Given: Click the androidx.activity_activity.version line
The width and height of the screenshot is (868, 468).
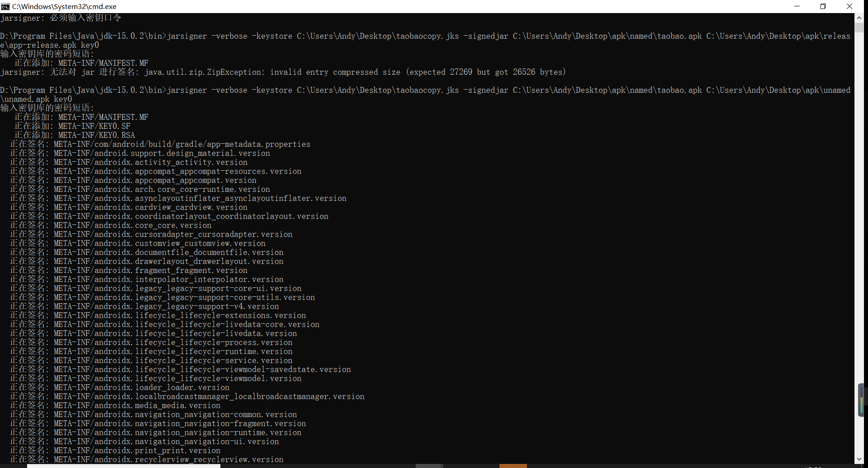Looking at the screenshot, I should point(129,162).
